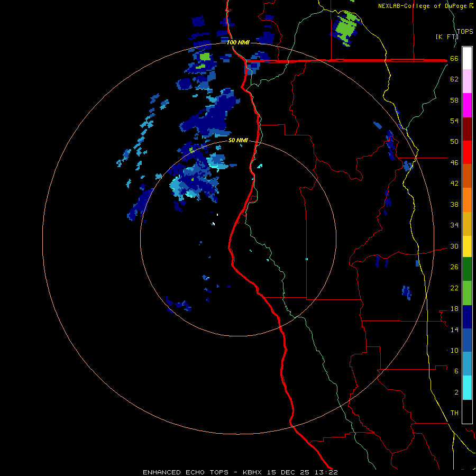
Task: Select the 54 legend value
Action: 454,121
